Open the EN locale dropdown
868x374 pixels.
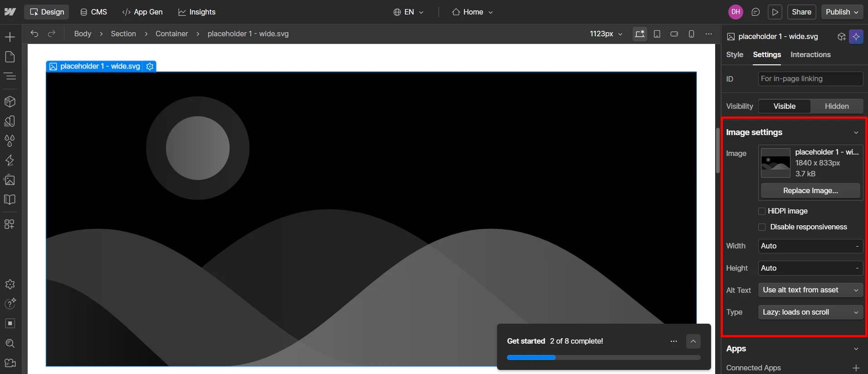409,12
